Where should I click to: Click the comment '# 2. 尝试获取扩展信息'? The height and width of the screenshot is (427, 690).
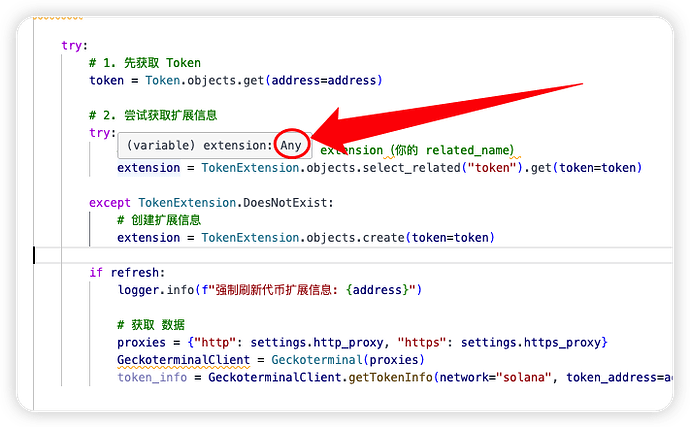[x=153, y=115]
